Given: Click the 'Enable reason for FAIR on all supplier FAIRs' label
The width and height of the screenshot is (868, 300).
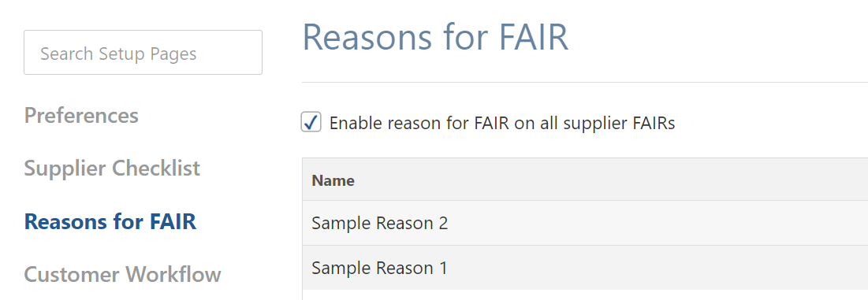Looking at the screenshot, I should pos(502,123).
